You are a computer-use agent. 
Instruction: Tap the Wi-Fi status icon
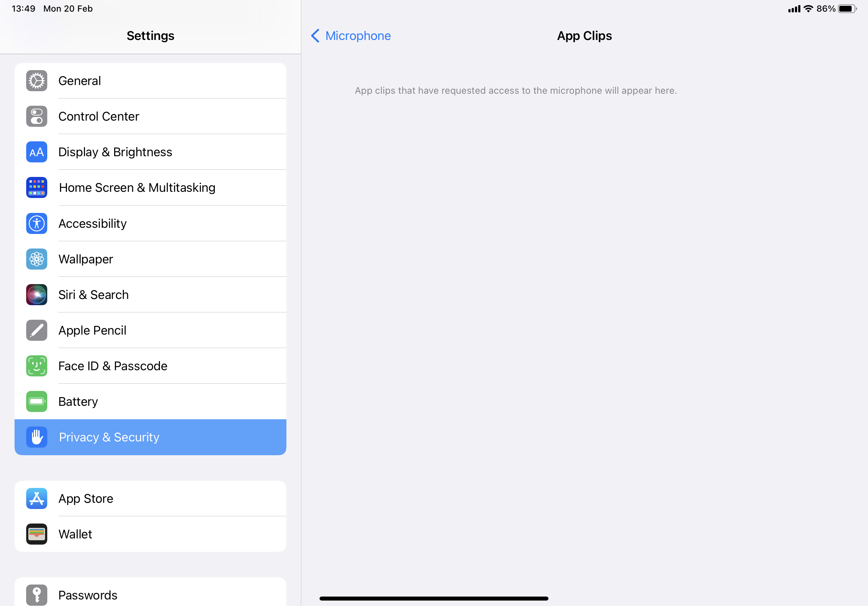pyautogui.click(x=808, y=9)
